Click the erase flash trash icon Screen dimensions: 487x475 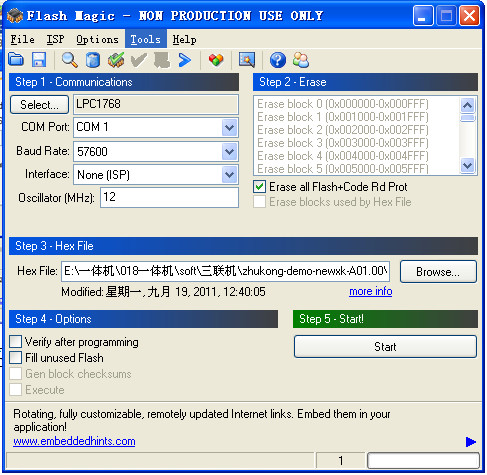pyautogui.click(x=93, y=60)
